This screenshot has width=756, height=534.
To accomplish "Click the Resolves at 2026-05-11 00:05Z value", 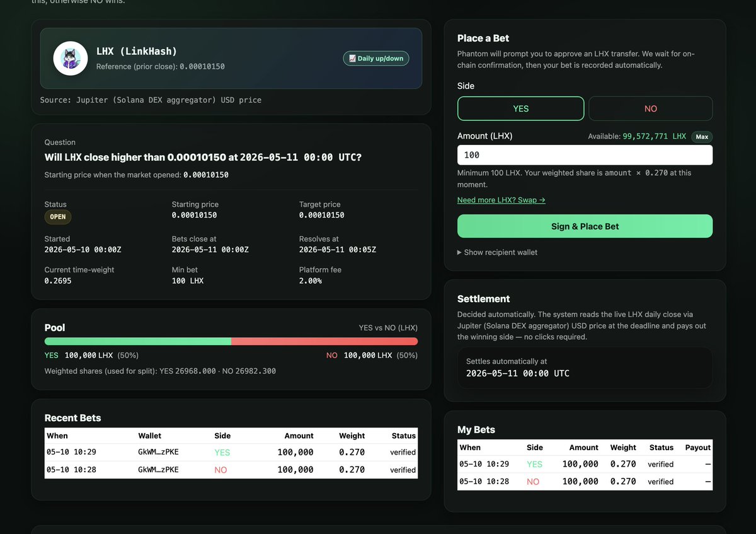I will (x=338, y=250).
